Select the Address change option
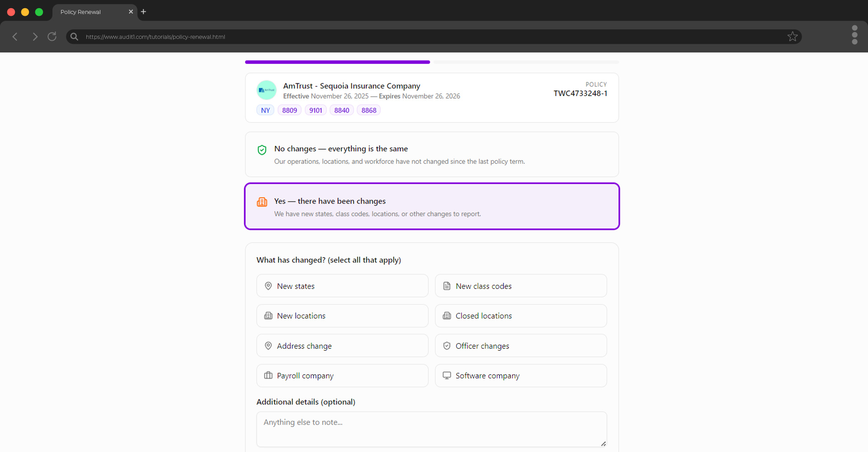The image size is (868, 452). 342,345
